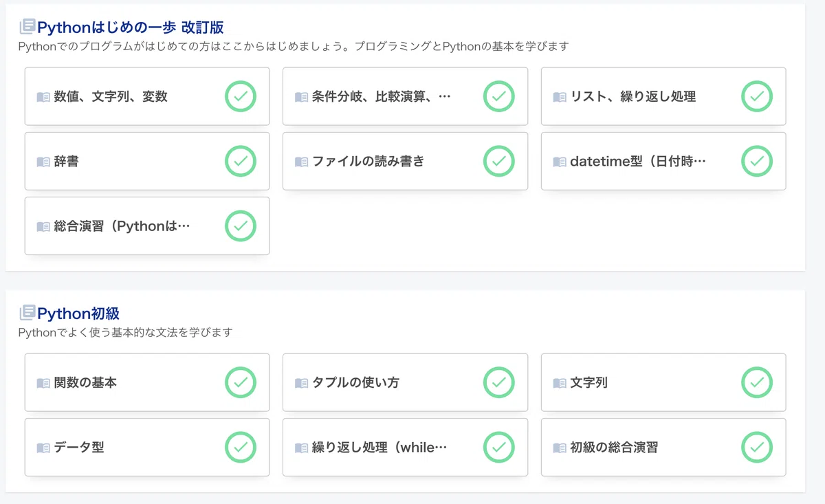825x504 pixels.
Task: Click the book icon beside データ型
Action: pyautogui.click(x=43, y=448)
